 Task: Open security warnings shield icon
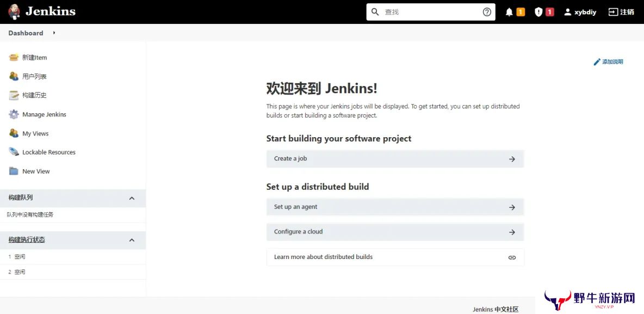point(538,12)
